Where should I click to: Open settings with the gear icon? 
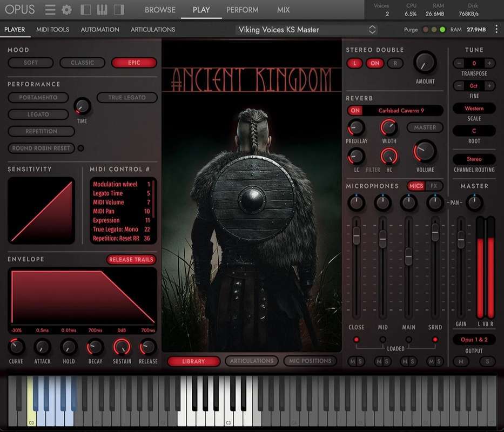(x=66, y=10)
